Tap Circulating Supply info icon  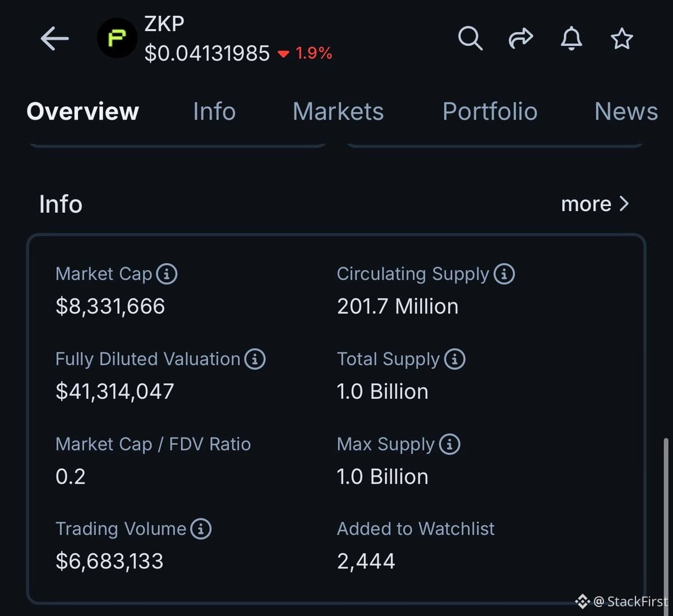[x=504, y=274]
